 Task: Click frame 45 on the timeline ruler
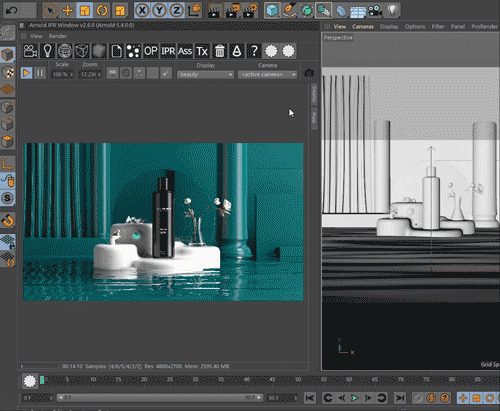click(272, 379)
